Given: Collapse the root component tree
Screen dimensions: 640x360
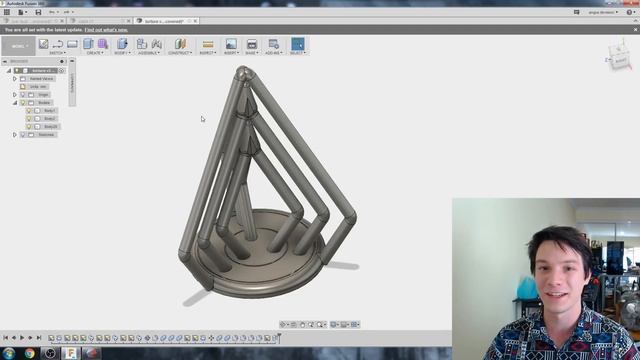Looking at the screenshot, I should click(x=9, y=71).
